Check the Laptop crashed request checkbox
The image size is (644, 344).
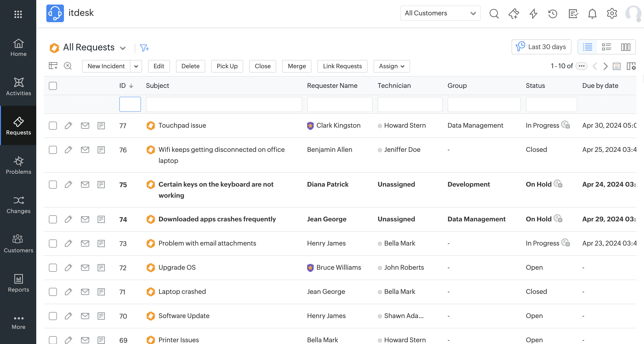pos(53,292)
